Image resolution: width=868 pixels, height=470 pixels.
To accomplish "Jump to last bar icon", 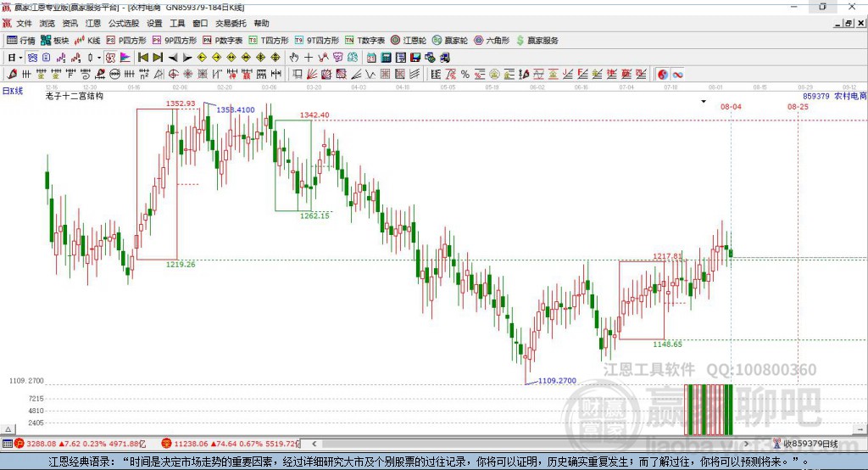I will [158, 58].
